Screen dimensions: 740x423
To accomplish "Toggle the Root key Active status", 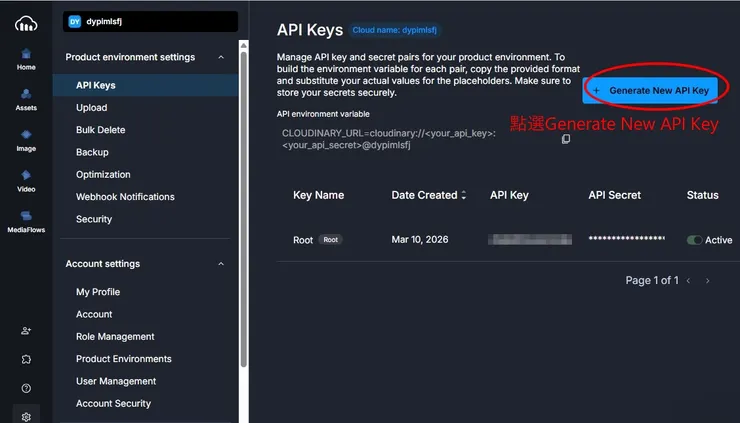I will coord(694,240).
